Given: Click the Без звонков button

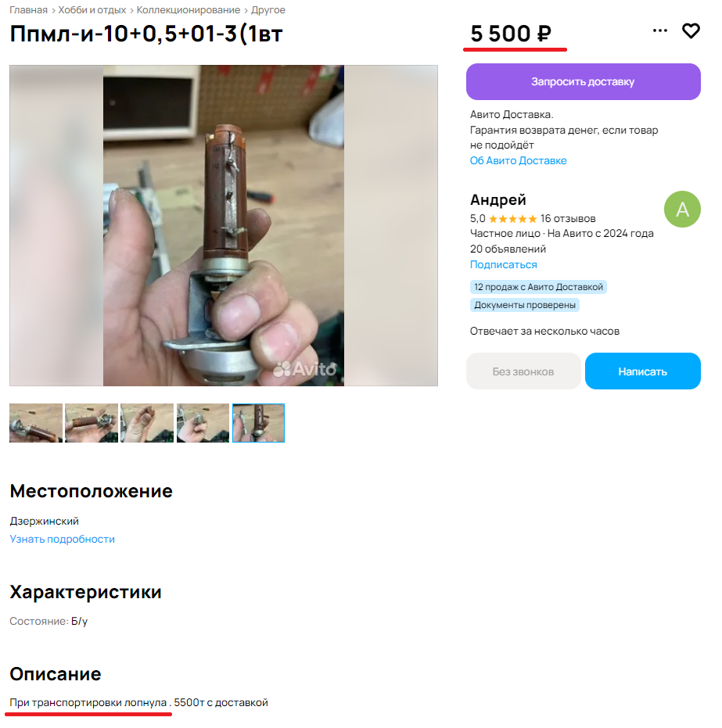Looking at the screenshot, I should (523, 371).
